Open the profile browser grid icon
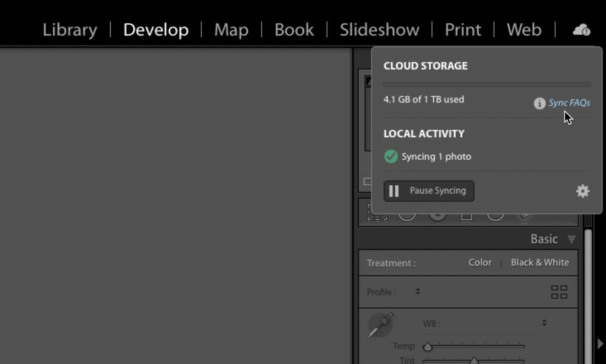The height and width of the screenshot is (364, 606). point(559,292)
